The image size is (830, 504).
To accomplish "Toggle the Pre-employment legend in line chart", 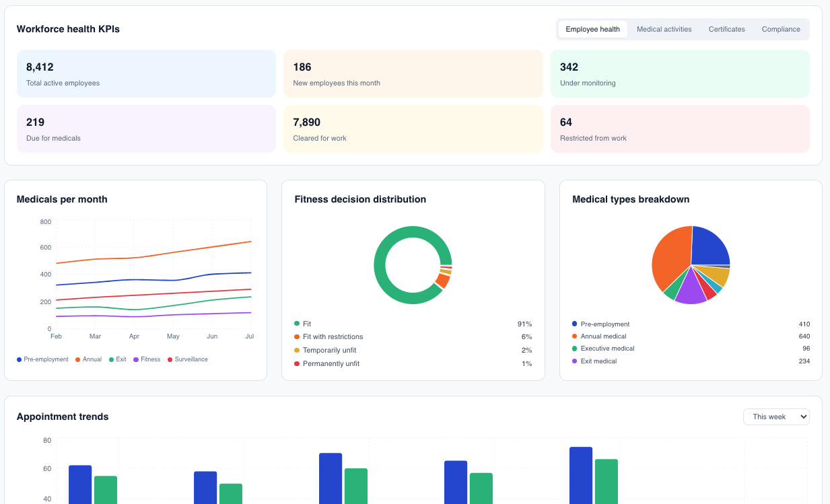I will pyautogui.click(x=42, y=359).
